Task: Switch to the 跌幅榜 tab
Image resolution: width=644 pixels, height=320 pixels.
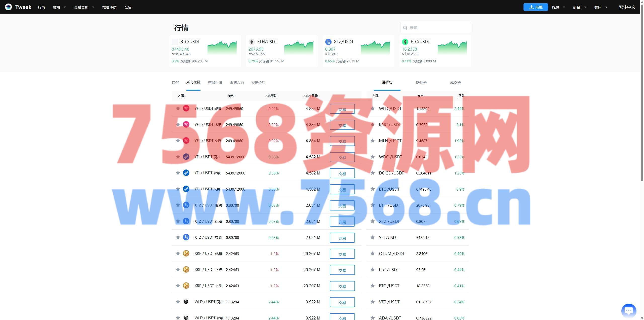Action: pos(421,83)
